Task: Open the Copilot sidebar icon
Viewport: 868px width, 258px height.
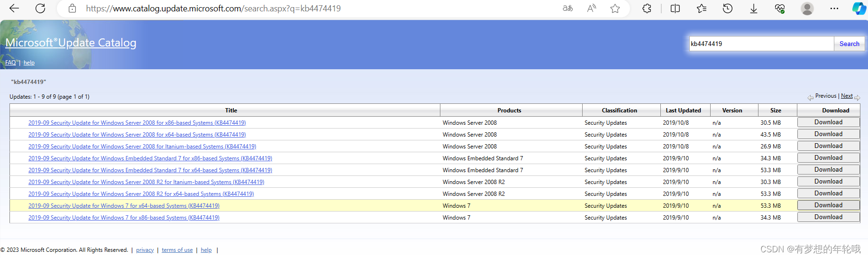Action: click(x=859, y=8)
